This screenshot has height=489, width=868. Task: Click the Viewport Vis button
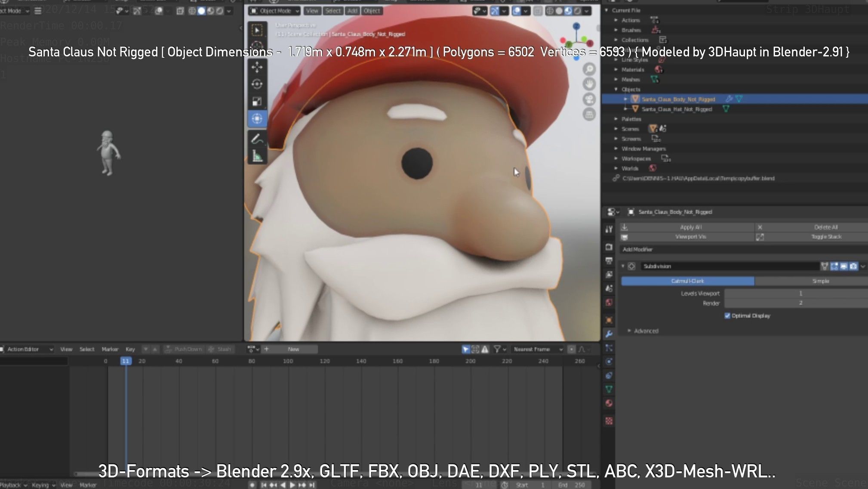point(687,237)
